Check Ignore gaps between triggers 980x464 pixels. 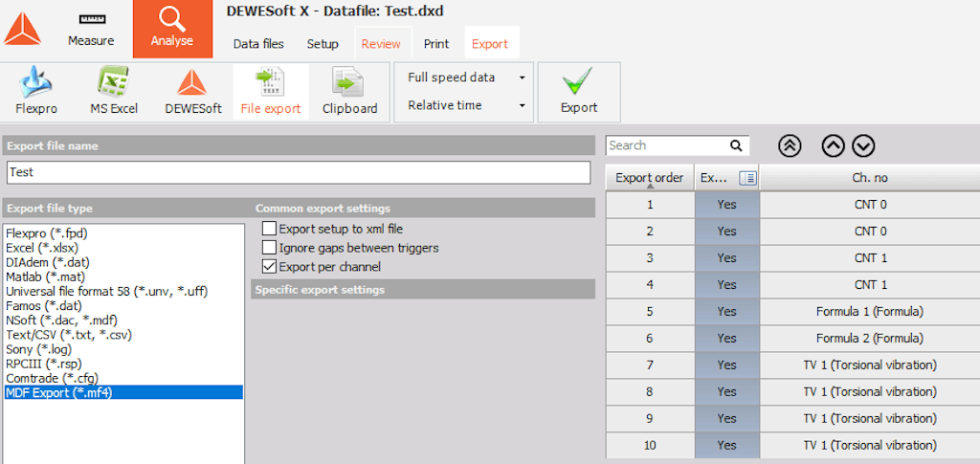(x=269, y=248)
